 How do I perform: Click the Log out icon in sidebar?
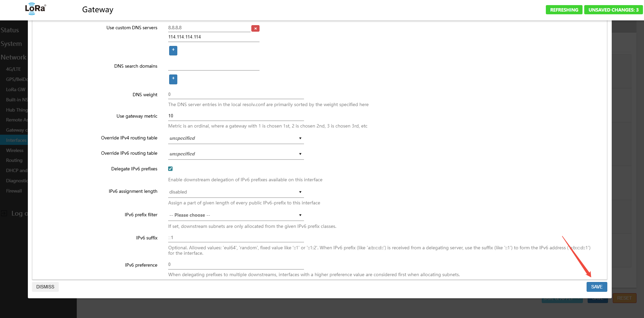(4, 213)
